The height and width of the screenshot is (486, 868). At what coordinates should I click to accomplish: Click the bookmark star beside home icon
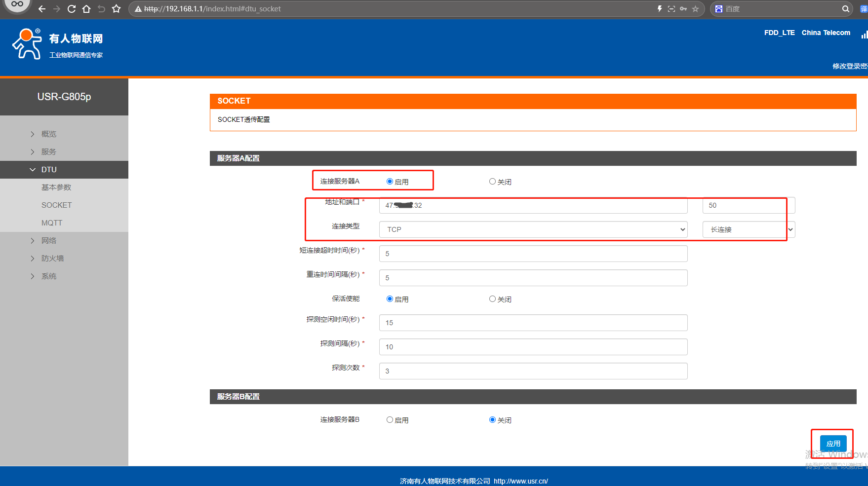tap(117, 9)
